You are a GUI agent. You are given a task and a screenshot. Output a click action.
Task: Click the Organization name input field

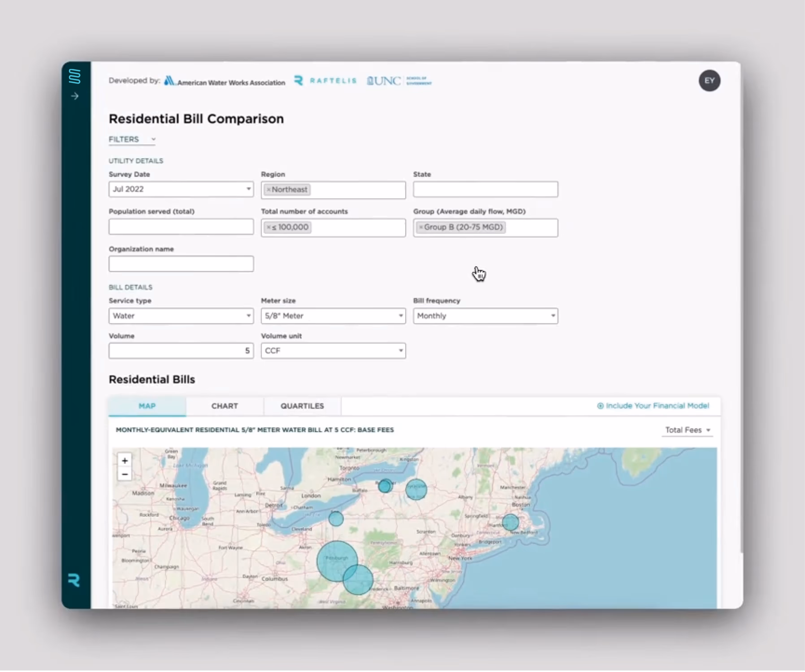tap(181, 264)
